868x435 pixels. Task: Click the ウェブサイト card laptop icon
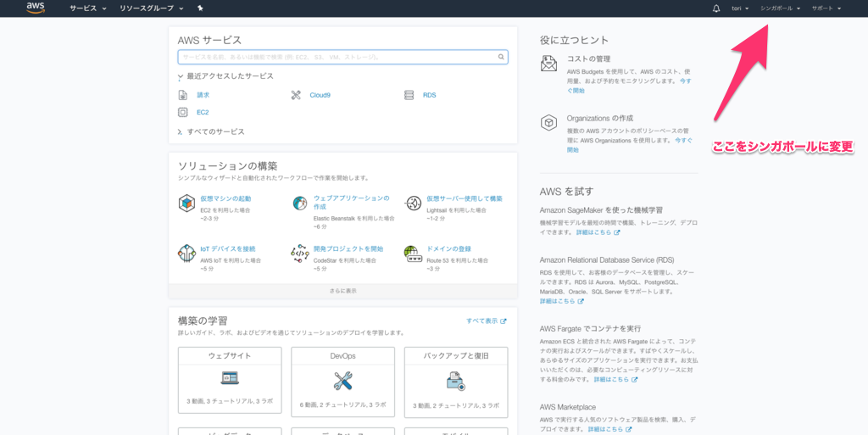click(x=230, y=378)
